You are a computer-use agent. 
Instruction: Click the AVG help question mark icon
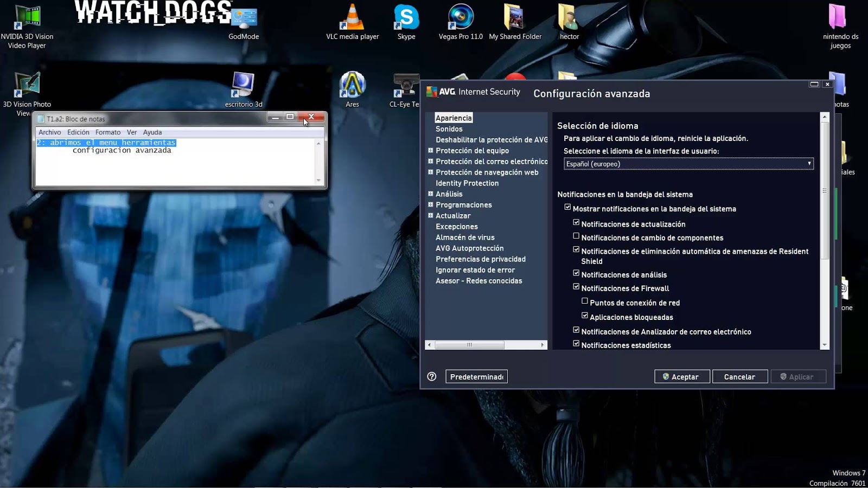tap(432, 376)
